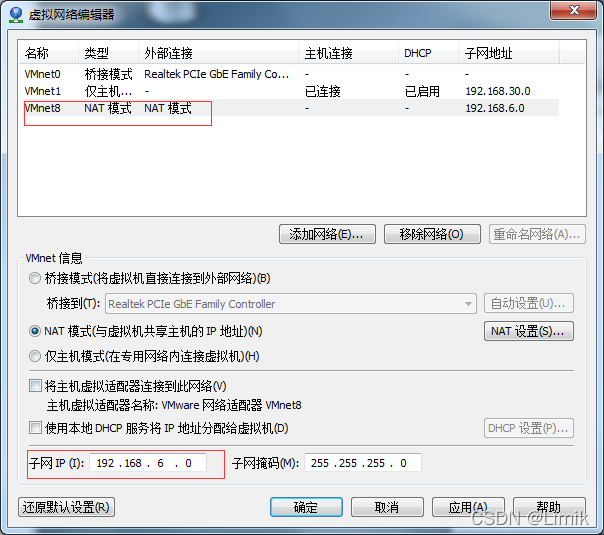Click the 类型 column header
Viewport: 604px width, 535px height.
[108, 53]
